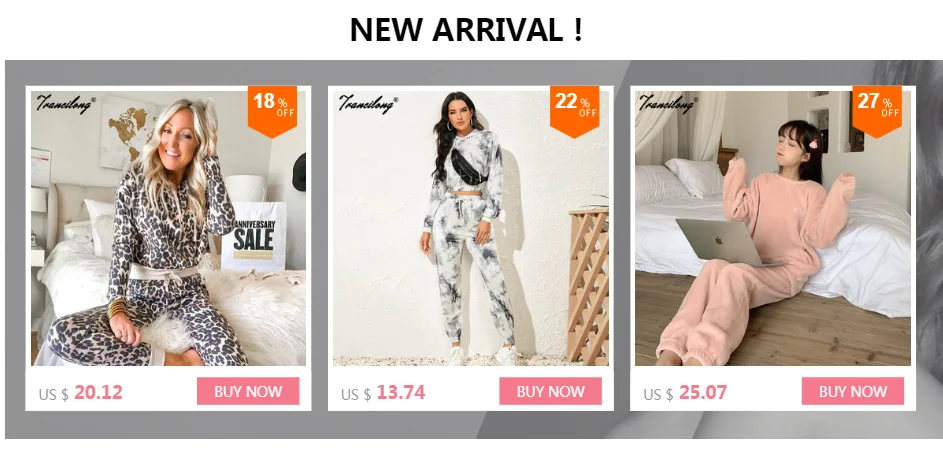
Task: Click the NEW ARRIVAL ! heading
Action: (x=466, y=29)
